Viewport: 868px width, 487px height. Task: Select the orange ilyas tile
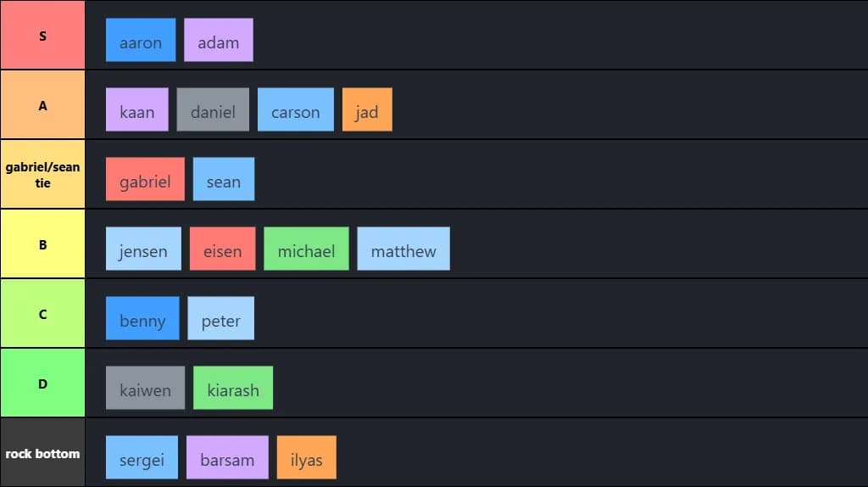click(x=306, y=457)
